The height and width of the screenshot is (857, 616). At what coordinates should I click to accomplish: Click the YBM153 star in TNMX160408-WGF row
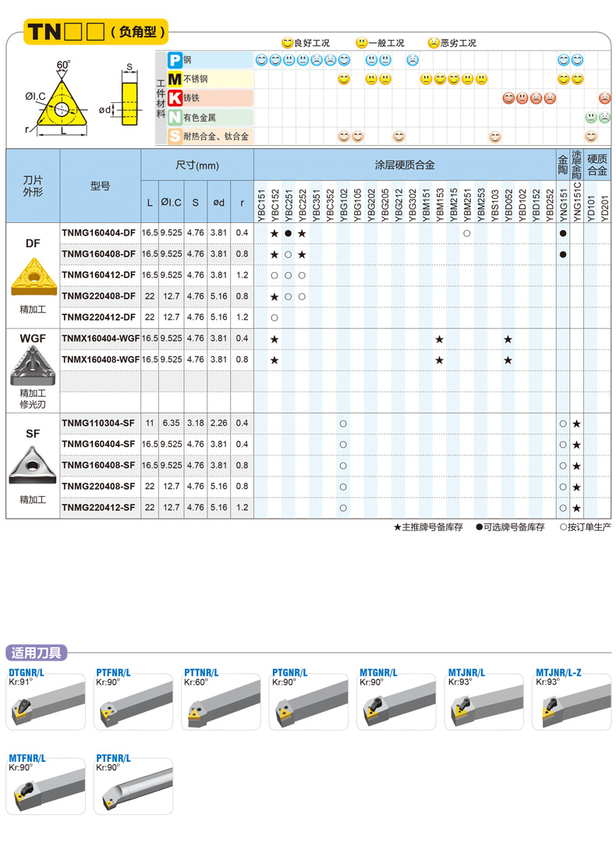[440, 360]
